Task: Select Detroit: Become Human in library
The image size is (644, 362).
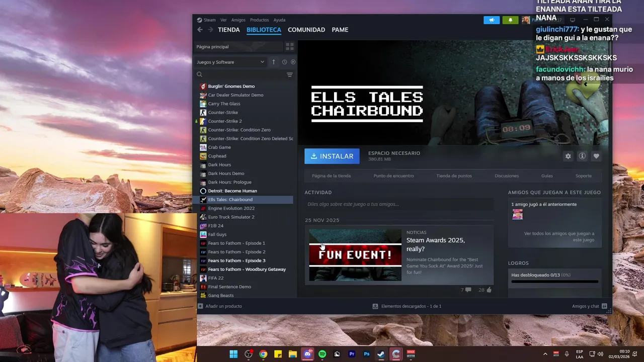Action: point(232,191)
